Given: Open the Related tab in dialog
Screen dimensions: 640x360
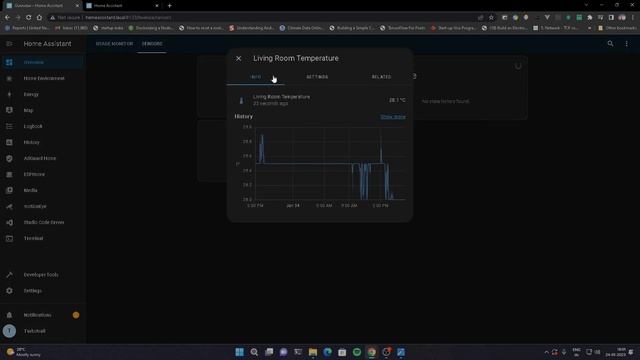Looking at the screenshot, I should [381, 77].
